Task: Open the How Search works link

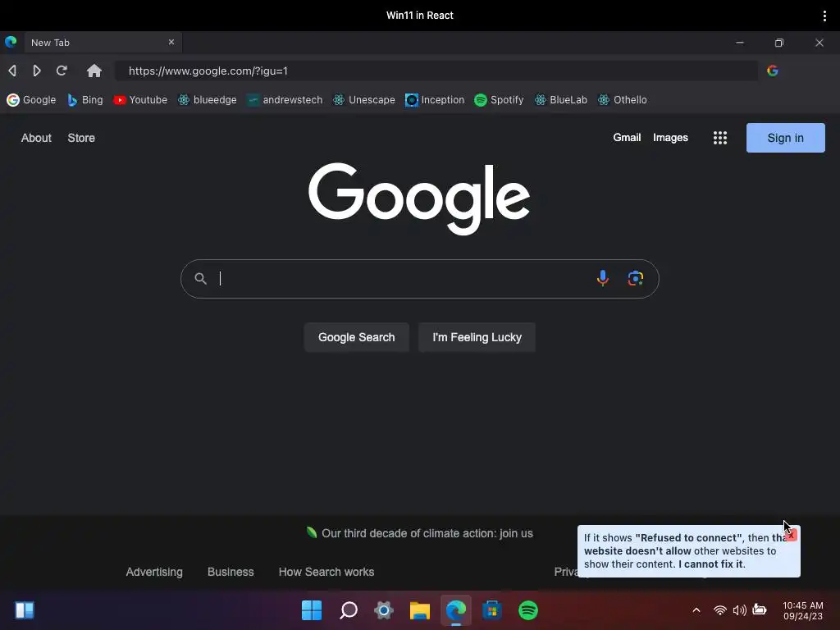Action: (326, 572)
